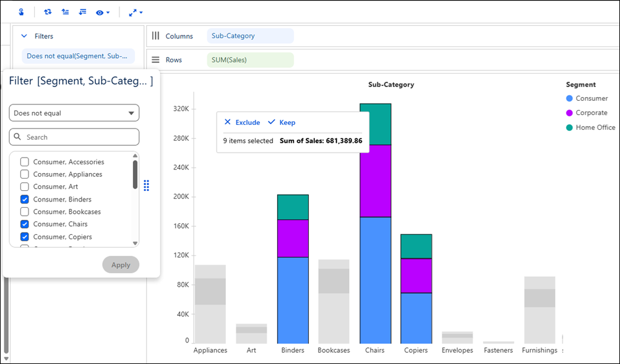Click the Home Office teal legend swatch

(569, 127)
